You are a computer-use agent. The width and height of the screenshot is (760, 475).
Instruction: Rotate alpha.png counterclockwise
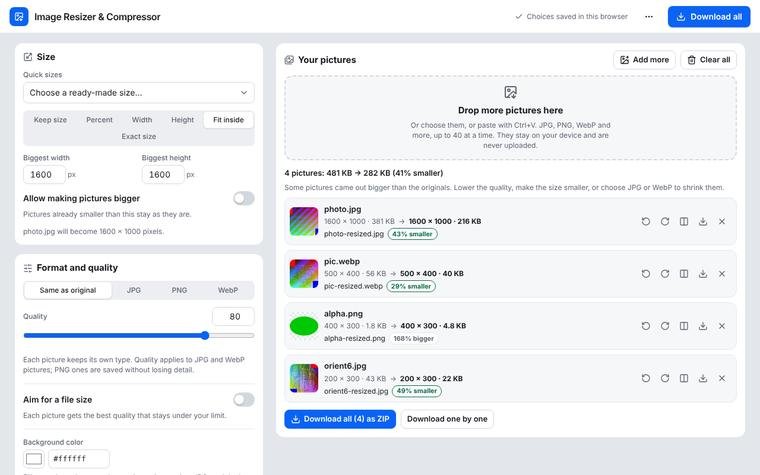tap(646, 326)
